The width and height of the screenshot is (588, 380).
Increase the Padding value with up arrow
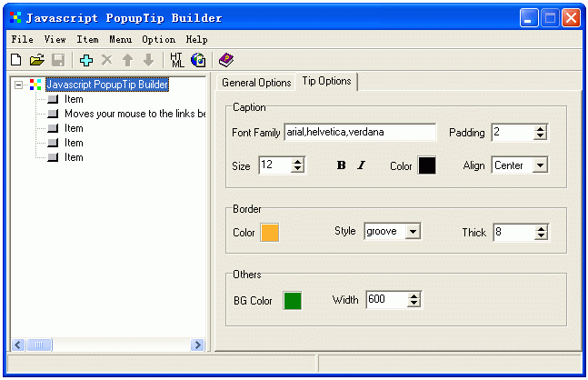[x=540, y=129]
